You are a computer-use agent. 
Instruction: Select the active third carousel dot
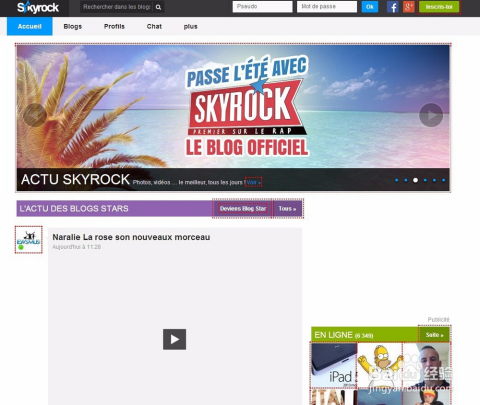click(x=415, y=180)
